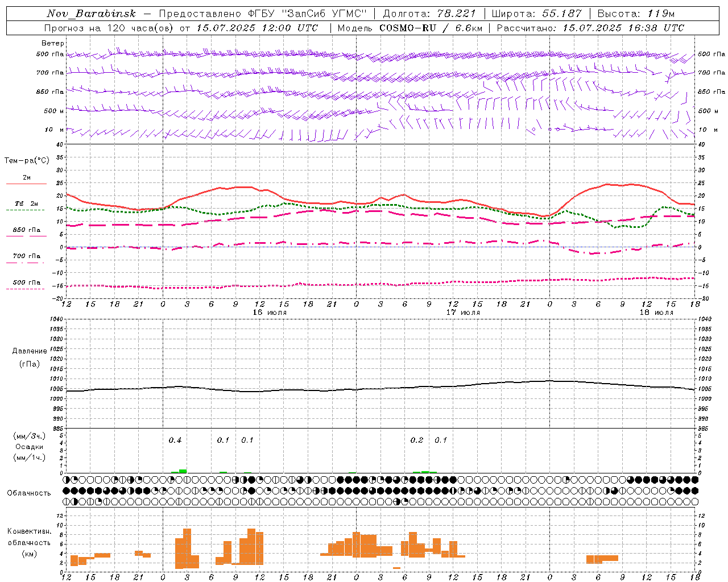
Task: Click the longitude value Долгота: 78.221
Action: pyautogui.click(x=429, y=14)
